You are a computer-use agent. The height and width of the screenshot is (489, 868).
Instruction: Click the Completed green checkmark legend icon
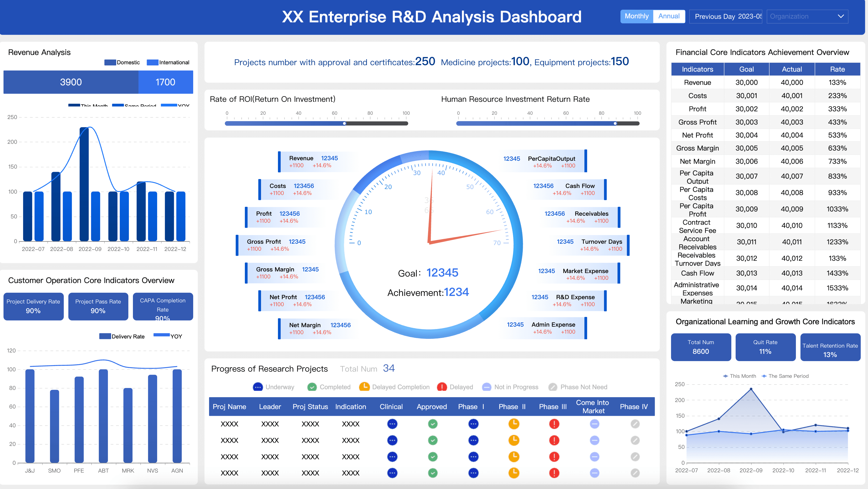(x=312, y=387)
